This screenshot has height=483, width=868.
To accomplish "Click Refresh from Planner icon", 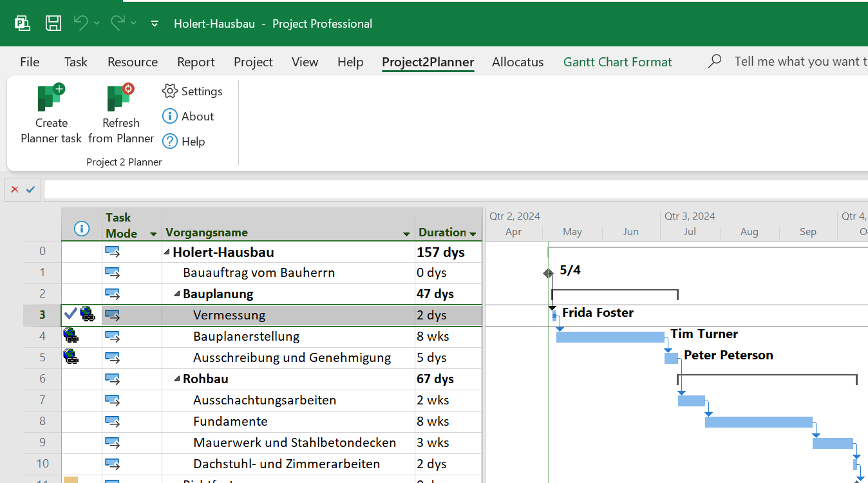I will click(x=120, y=99).
